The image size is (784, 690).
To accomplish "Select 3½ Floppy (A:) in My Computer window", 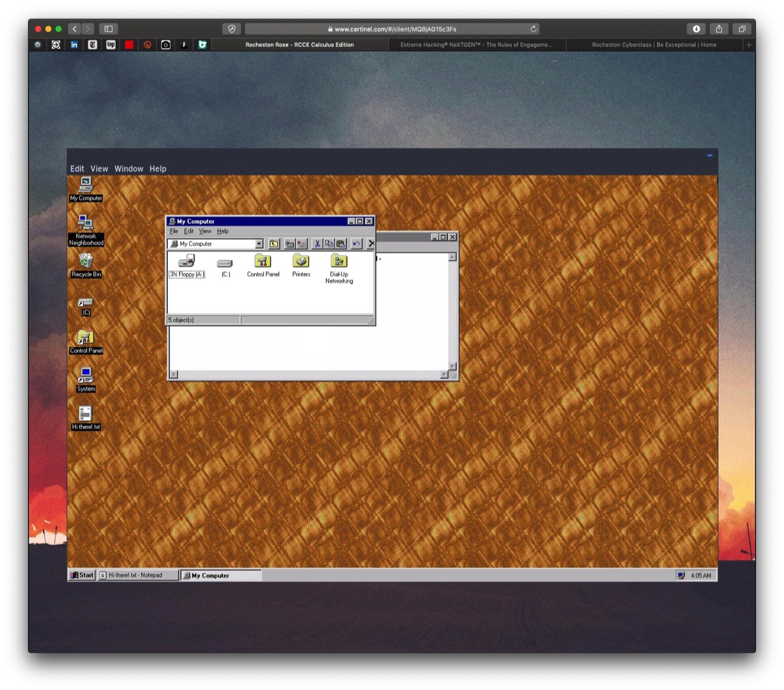I will point(187,267).
